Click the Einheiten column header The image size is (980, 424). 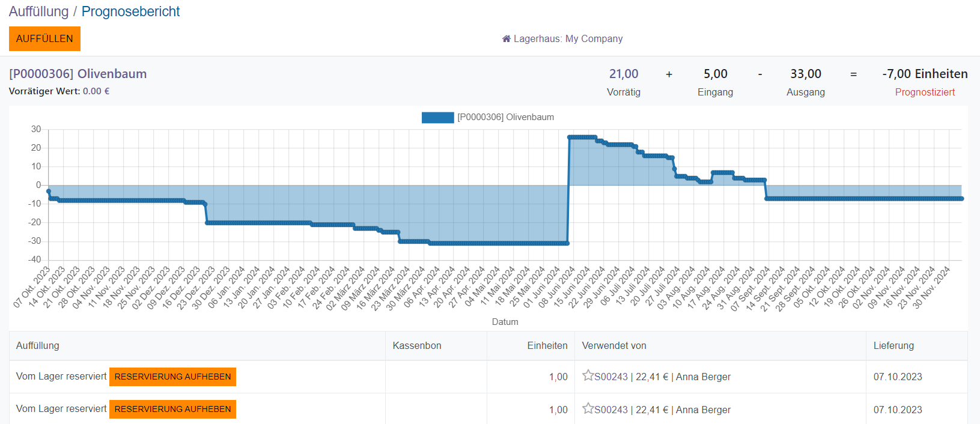click(547, 346)
